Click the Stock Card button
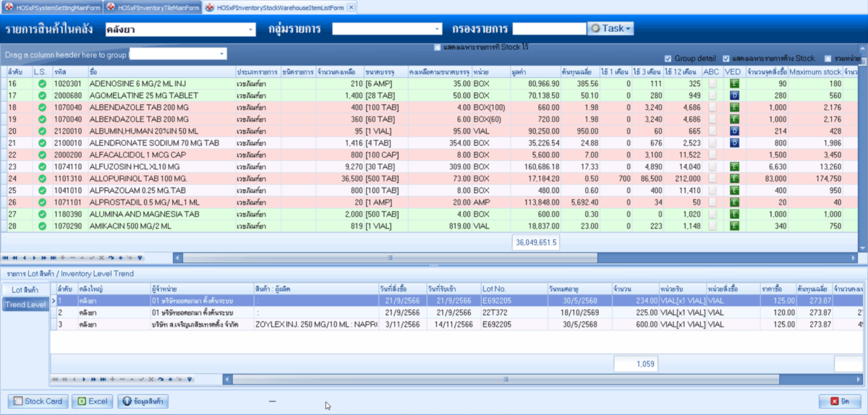Image resolution: width=868 pixels, height=415 pixels. [x=38, y=401]
